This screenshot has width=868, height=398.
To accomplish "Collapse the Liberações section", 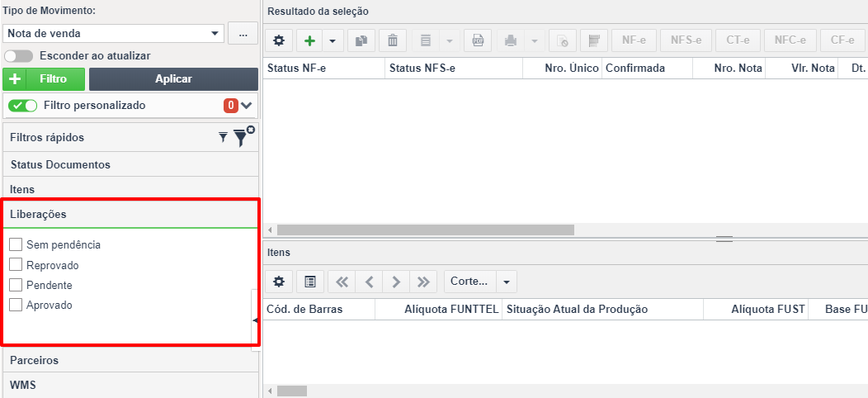I will pos(130,215).
